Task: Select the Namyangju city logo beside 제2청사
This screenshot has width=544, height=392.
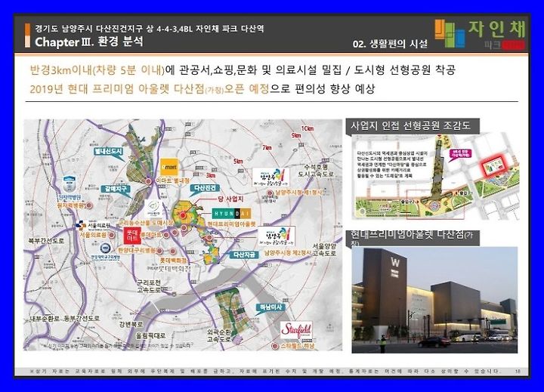Action: 277,236
